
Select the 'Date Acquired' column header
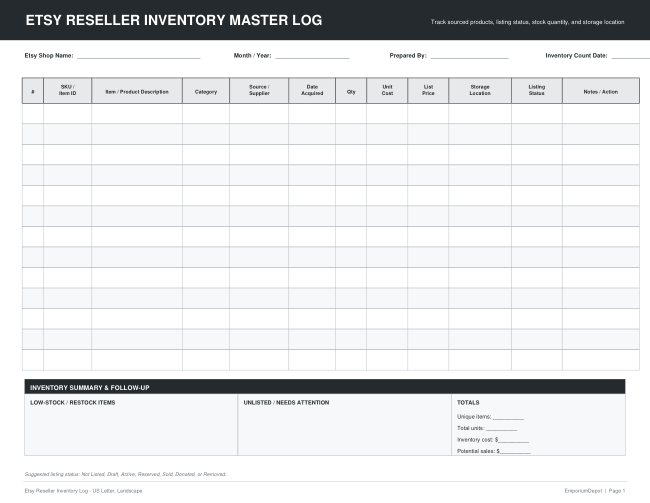coord(312,90)
